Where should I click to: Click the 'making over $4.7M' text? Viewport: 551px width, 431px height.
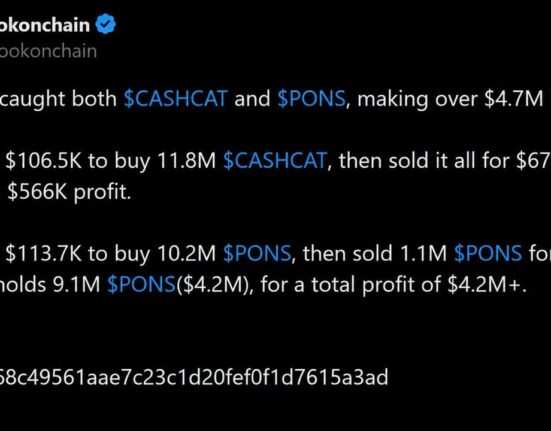(x=450, y=99)
